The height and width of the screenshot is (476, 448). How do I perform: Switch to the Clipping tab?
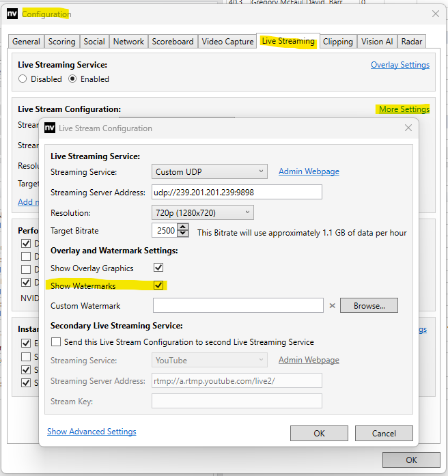tap(338, 42)
